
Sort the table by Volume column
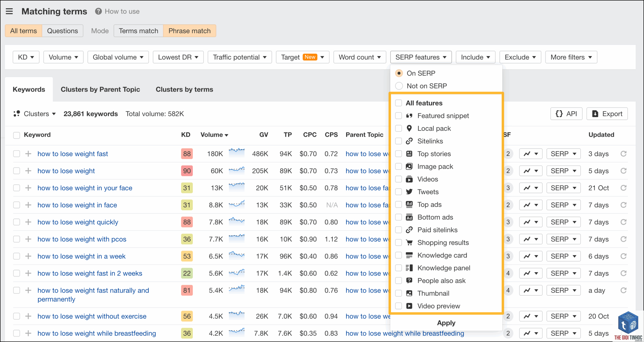tap(214, 135)
